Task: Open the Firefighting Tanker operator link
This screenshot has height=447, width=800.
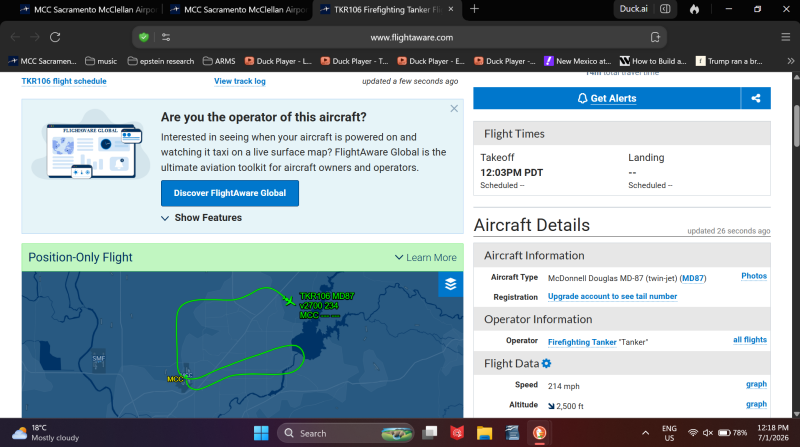Action: (582, 342)
